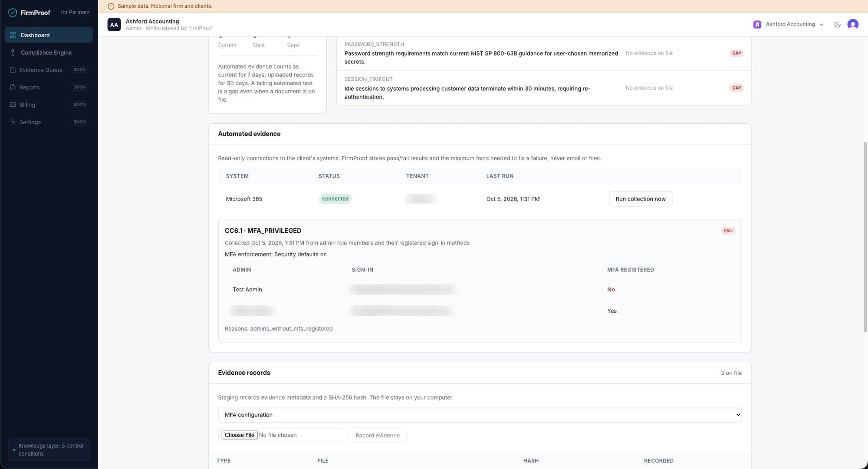Click the Compliance Engine key icon
Image resolution: width=868 pixels, height=469 pixels.
(13, 53)
